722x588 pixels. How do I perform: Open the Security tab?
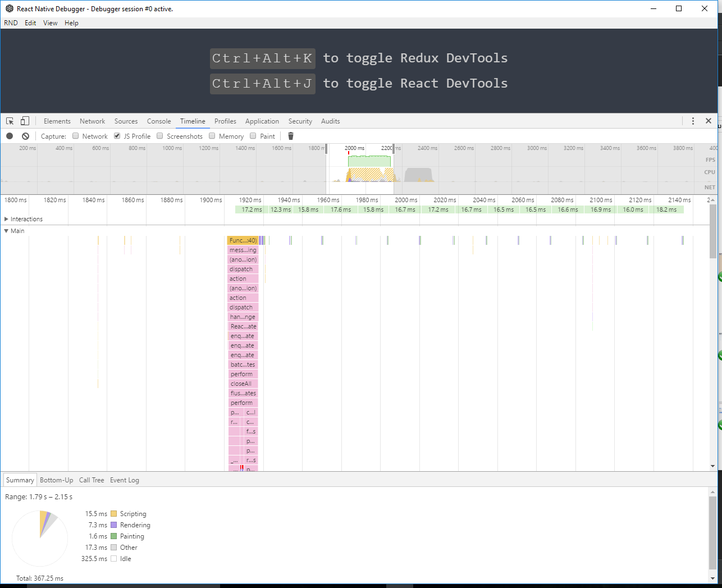300,121
